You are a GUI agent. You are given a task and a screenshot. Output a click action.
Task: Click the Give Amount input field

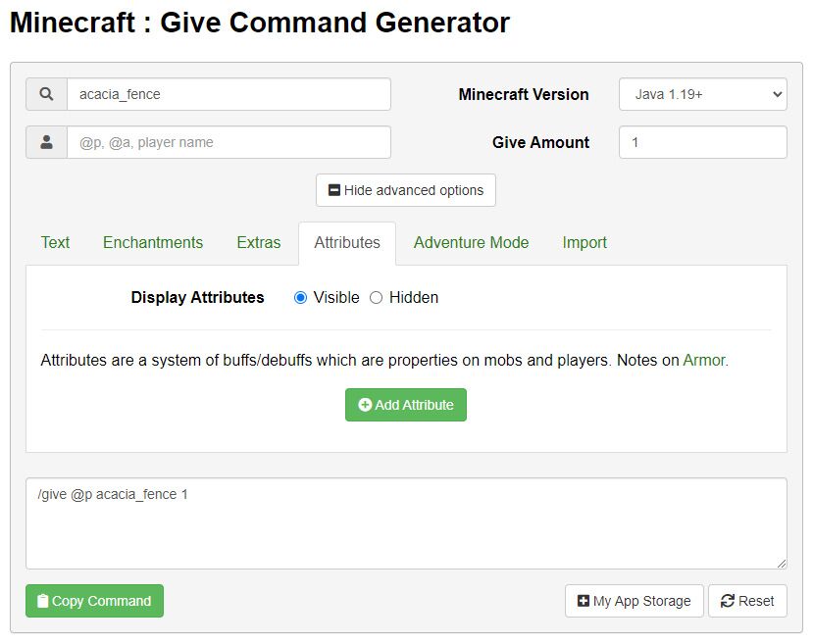pos(702,142)
